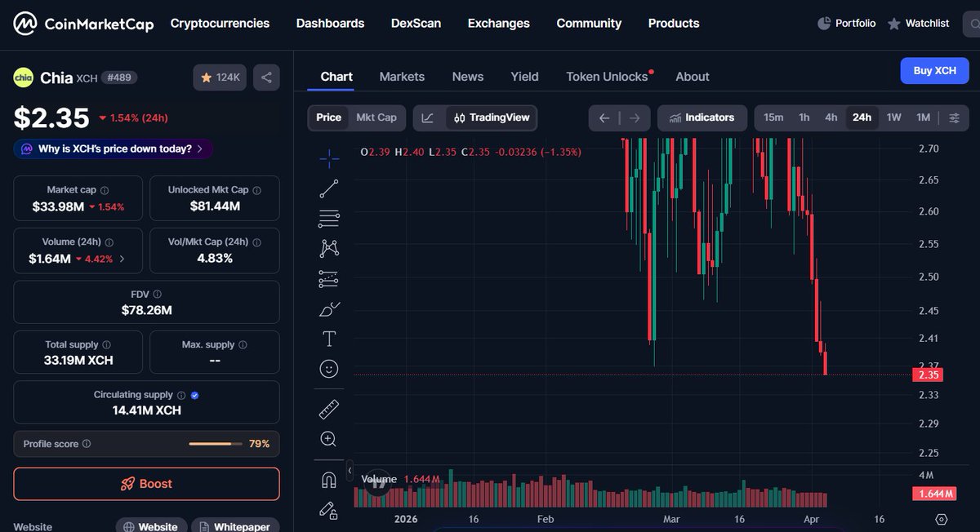Switch to the Token Unlocks tab
Viewport: 980px width, 532px height.
608,77
